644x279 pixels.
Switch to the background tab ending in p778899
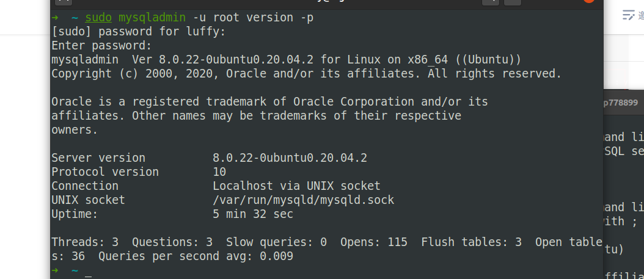[620, 103]
